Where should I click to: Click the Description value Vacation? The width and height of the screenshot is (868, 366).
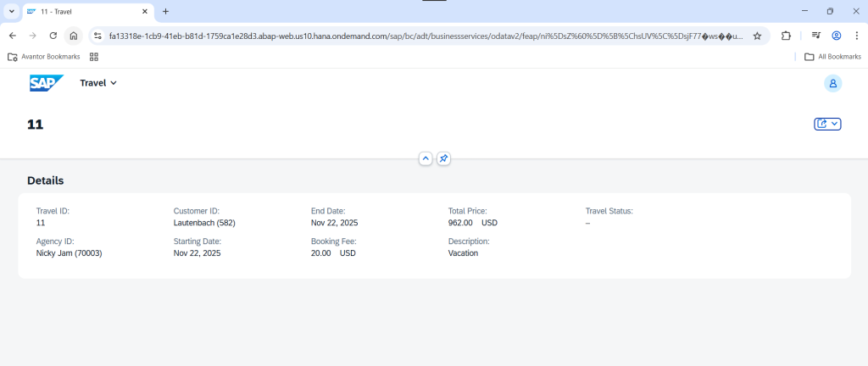click(x=464, y=252)
